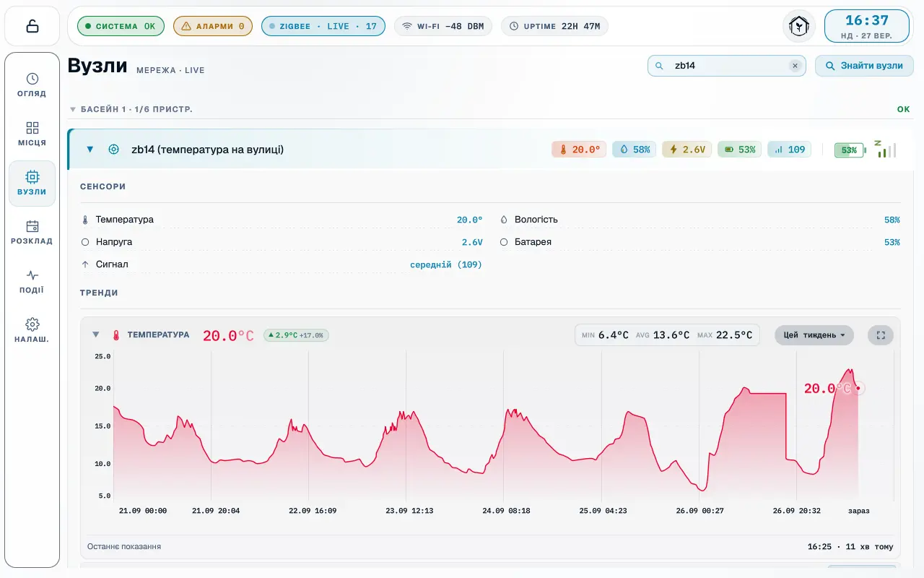Click the Напруга sensor row label
Viewport: 924px width, 578px height.
114,242
